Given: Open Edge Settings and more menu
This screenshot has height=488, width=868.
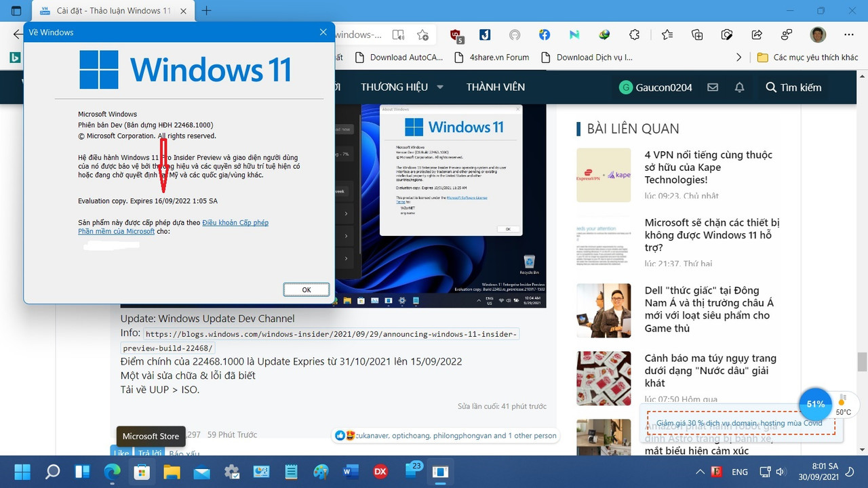Looking at the screenshot, I should point(849,35).
